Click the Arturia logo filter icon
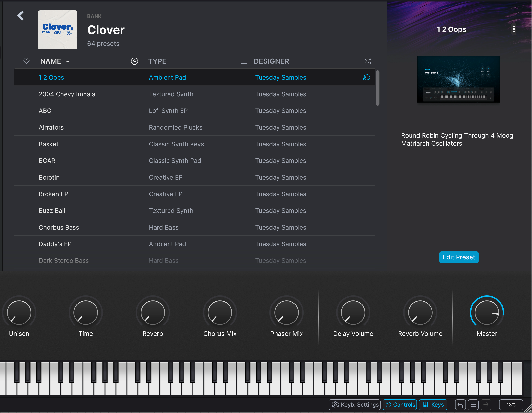Viewport: 532px width, 413px height. pyautogui.click(x=134, y=61)
